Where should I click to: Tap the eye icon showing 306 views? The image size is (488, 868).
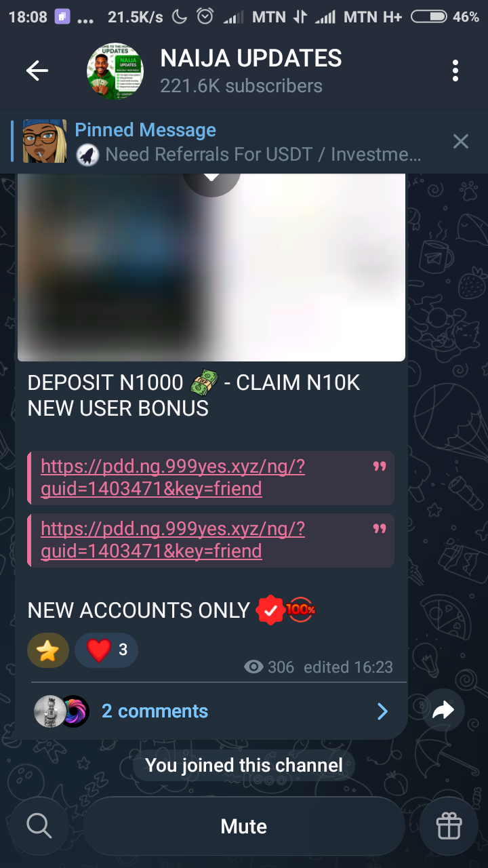(x=254, y=667)
